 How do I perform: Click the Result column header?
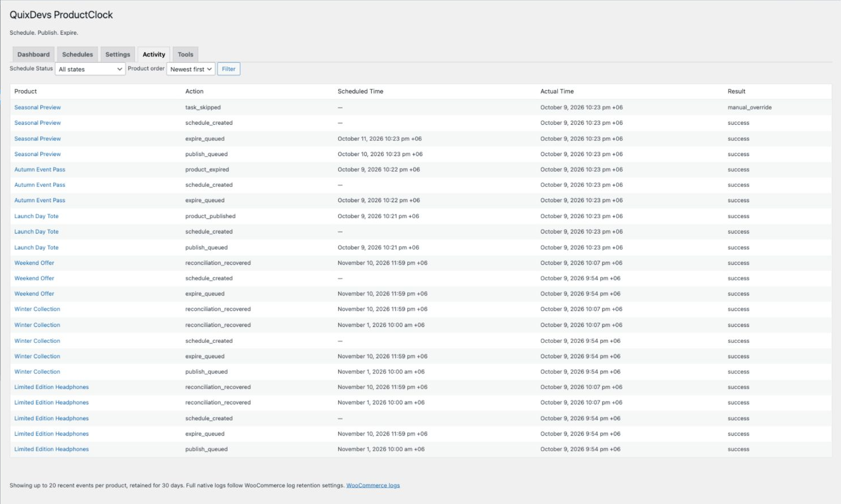(x=736, y=91)
